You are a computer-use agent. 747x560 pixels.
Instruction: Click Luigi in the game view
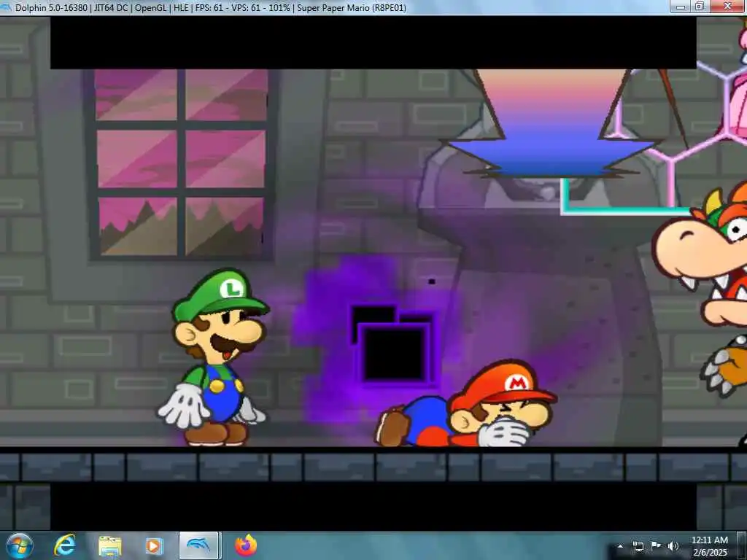point(214,357)
